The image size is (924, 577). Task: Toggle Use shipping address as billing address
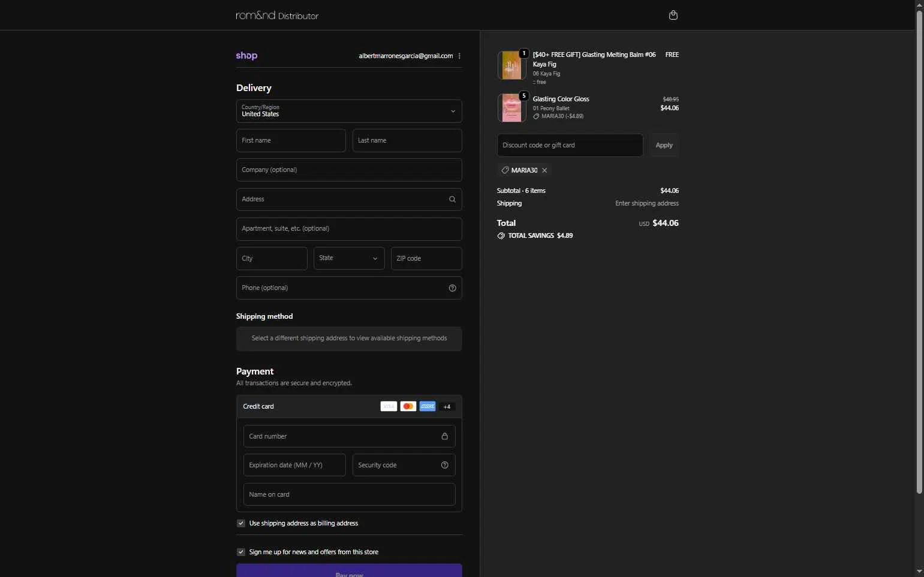tap(241, 523)
